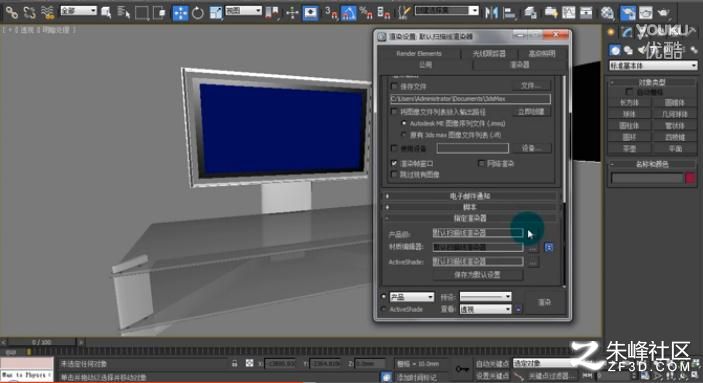Toggle the Angle Snap icon
The width and height of the screenshot is (703, 383).
click(349, 13)
